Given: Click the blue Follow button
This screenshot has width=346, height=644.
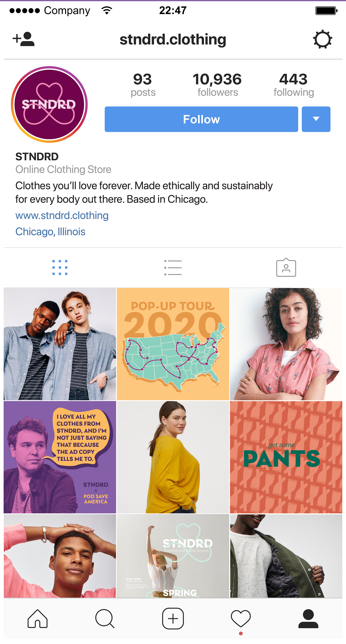Looking at the screenshot, I should (x=201, y=119).
